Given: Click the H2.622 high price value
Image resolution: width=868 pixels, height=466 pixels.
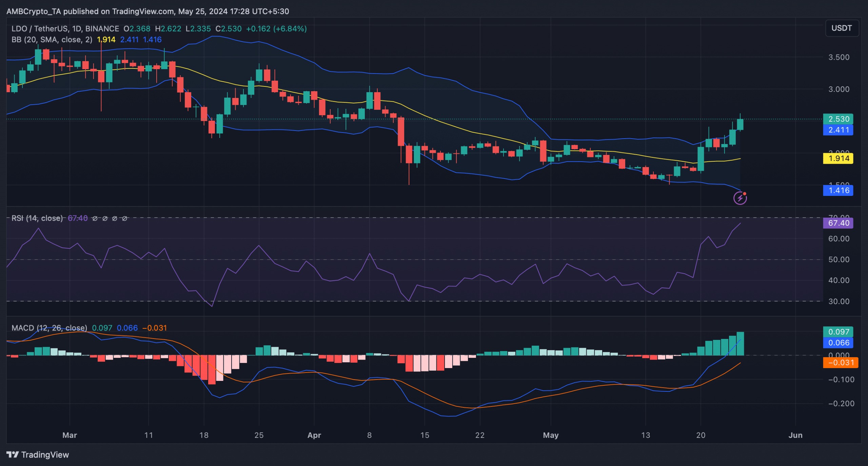Looking at the screenshot, I should pos(168,29).
